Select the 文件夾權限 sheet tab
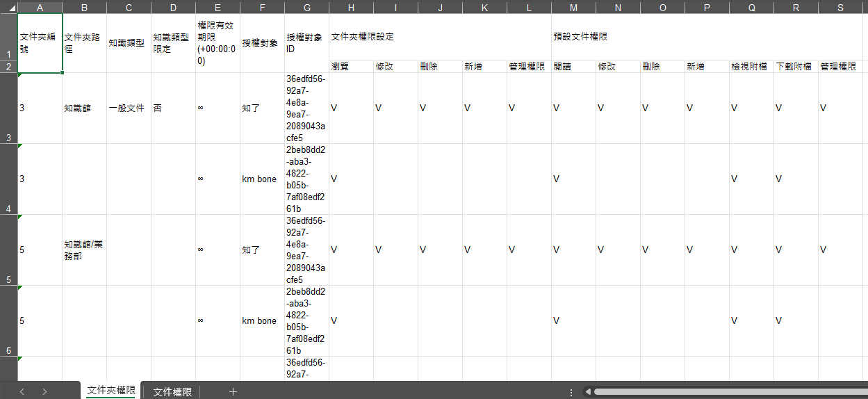 coord(110,391)
